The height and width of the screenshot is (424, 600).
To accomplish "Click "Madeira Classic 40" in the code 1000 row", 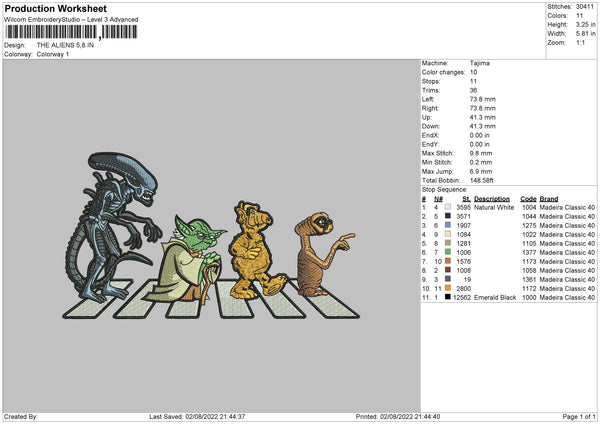I will [567, 297].
